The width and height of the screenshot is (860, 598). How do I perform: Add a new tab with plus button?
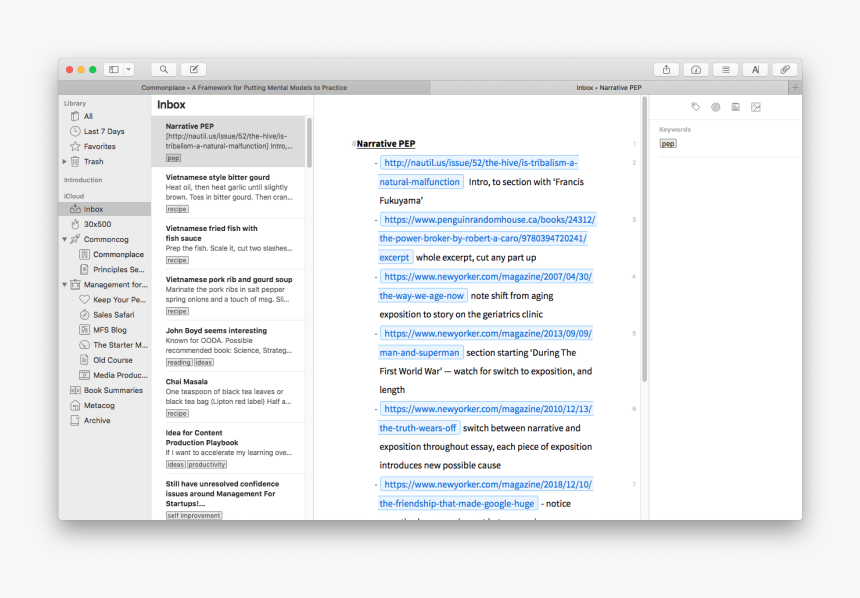tap(795, 87)
